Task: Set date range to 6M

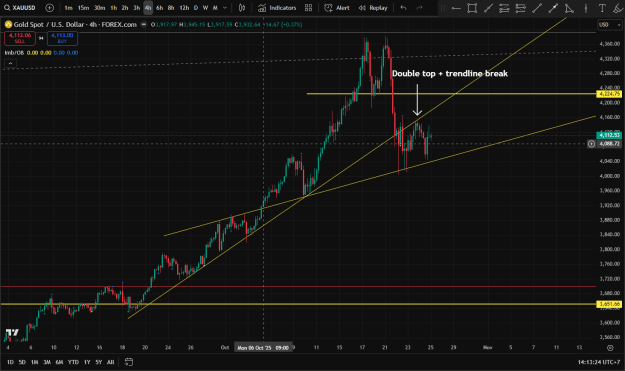Action: 59,362
